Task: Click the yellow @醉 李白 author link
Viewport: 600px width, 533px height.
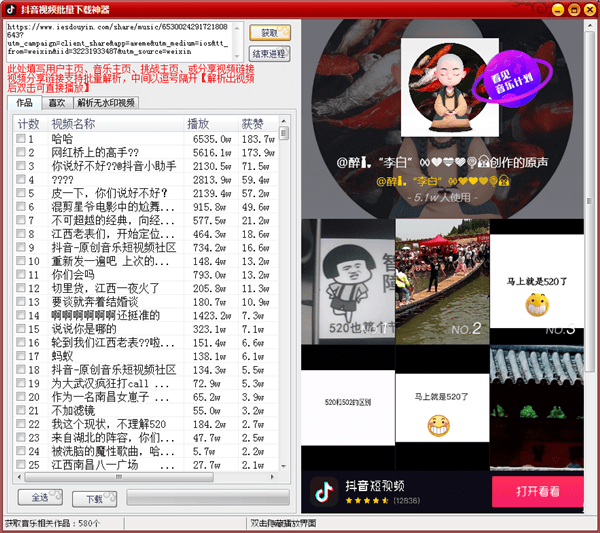Action: 442,180
